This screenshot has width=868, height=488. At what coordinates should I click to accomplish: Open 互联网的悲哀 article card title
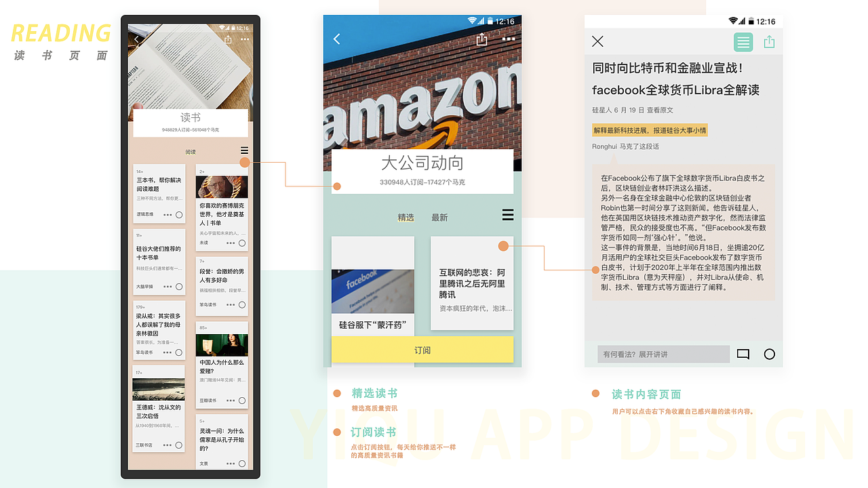pyautogui.click(x=472, y=283)
